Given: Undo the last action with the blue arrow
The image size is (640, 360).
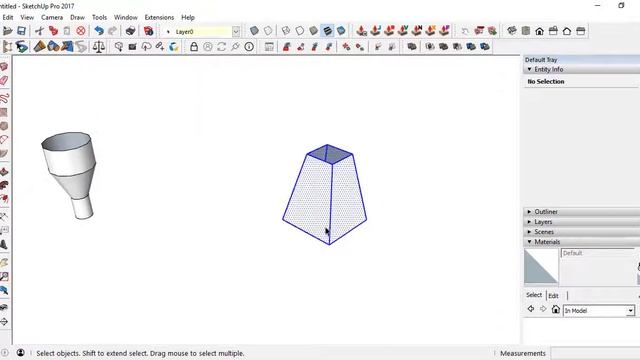Looking at the screenshot, I should click(x=99, y=31).
